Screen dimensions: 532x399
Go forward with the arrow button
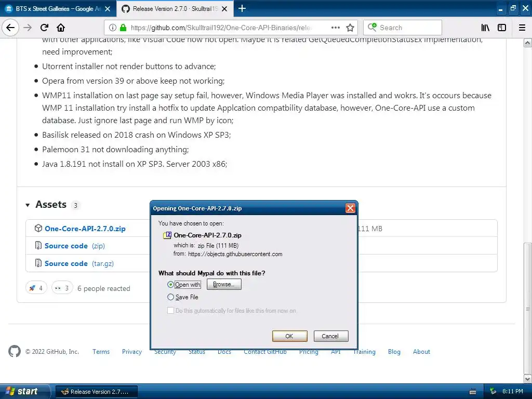(x=28, y=28)
